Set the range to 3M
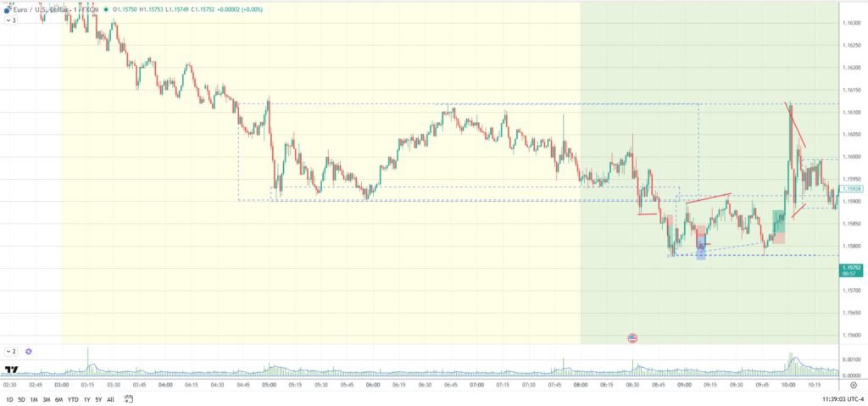 (46, 399)
